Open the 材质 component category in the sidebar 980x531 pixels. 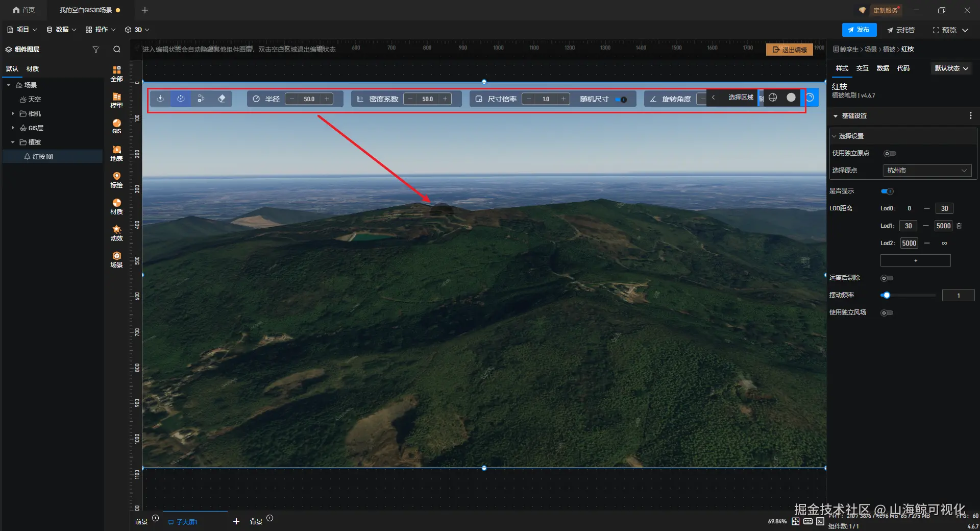[117, 206]
